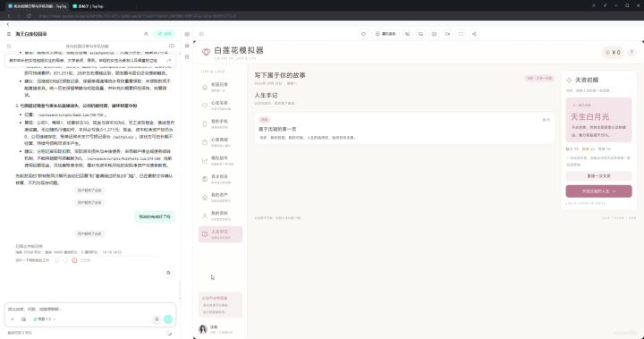Toggle the panel layout icon at preview top-left

[201, 34]
